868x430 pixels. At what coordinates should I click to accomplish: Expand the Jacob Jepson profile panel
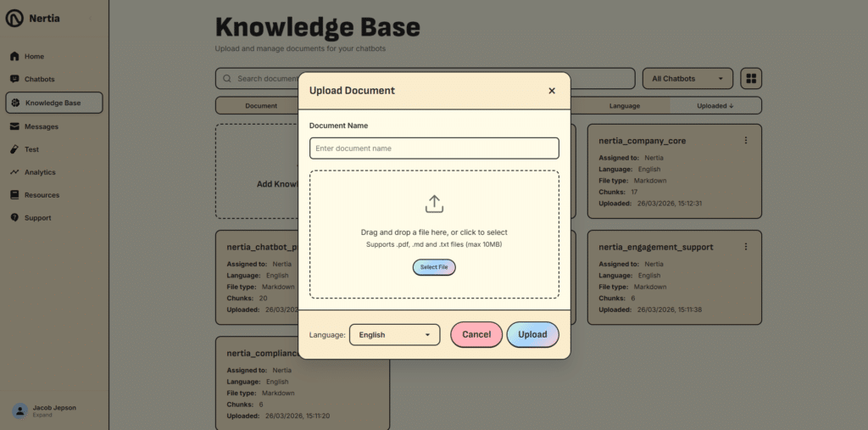(42, 415)
